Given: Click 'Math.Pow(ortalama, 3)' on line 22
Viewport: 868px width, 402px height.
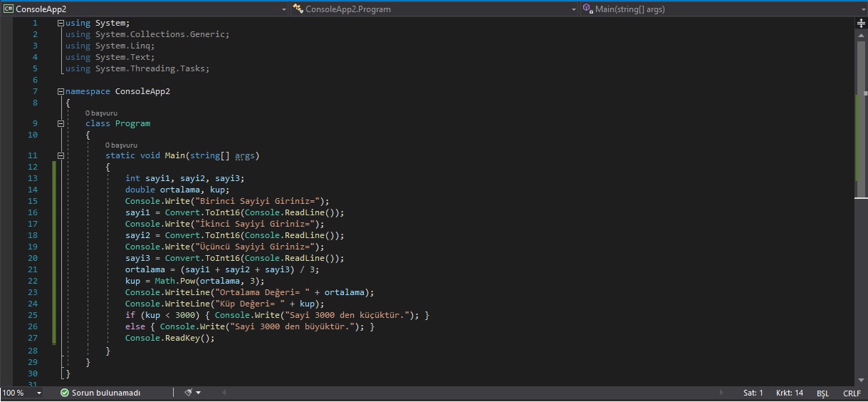Looking at the screenshot, I should 207,281.
